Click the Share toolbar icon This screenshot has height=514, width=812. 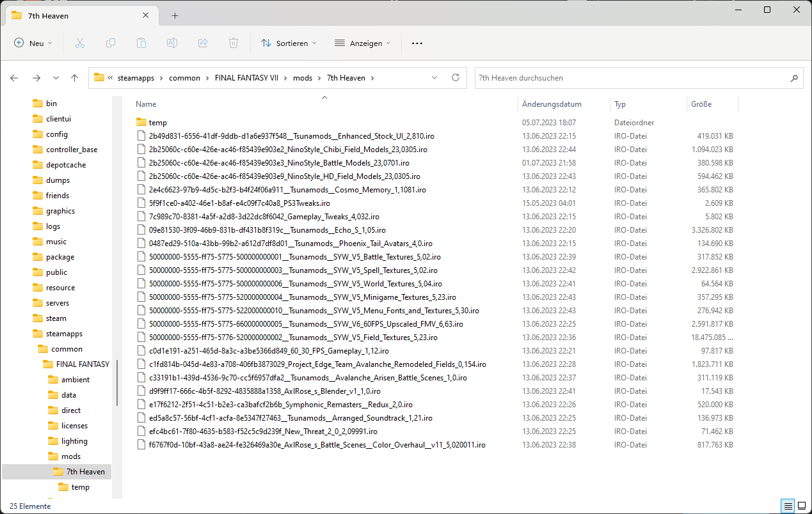(203, 43)
